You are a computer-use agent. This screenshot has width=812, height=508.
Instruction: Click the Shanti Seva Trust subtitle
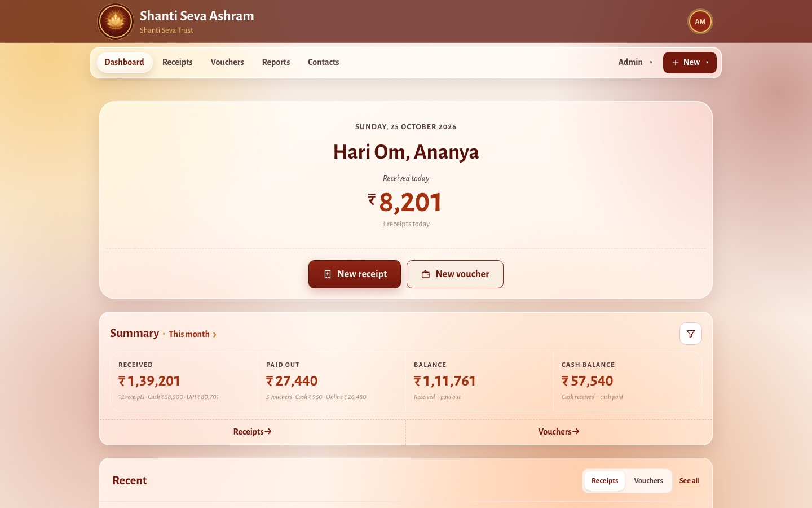pos(166,30)
